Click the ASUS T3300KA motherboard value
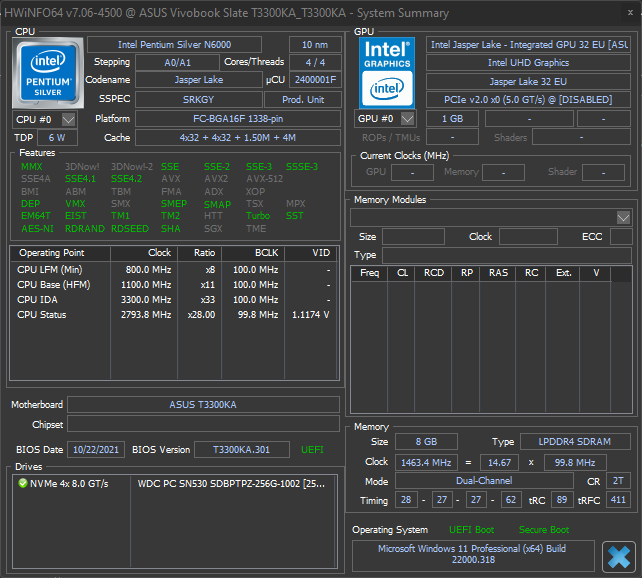This screenshot has height=578, width=642. tap(203, 404)
